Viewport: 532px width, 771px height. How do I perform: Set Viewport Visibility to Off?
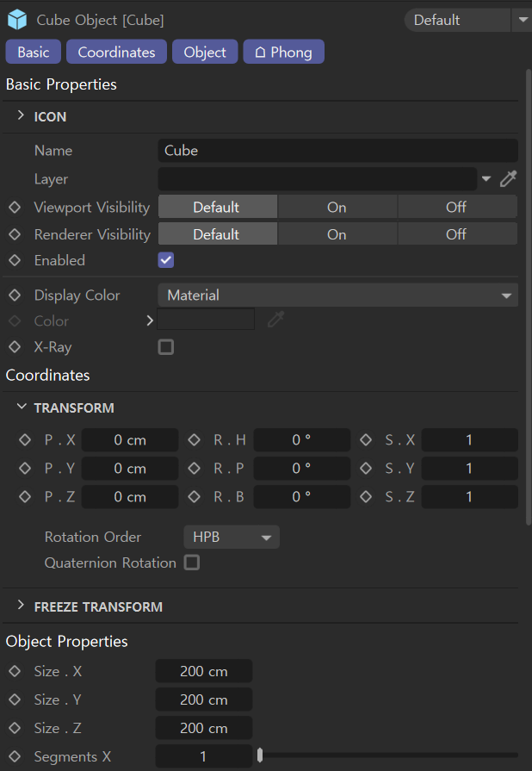456,207
